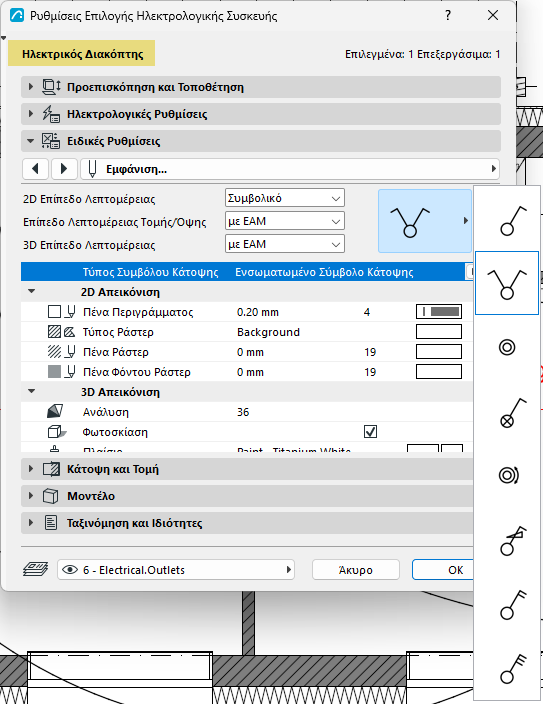Click the ArchiCAD logo in title bar
The image size is (543, 704).
tap(17, 16)
